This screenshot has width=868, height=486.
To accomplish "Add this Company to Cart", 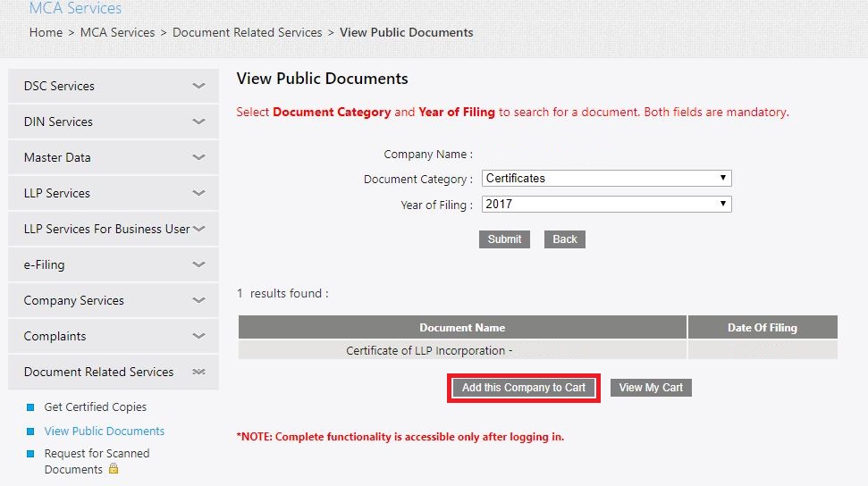I will tap(524, 388).
